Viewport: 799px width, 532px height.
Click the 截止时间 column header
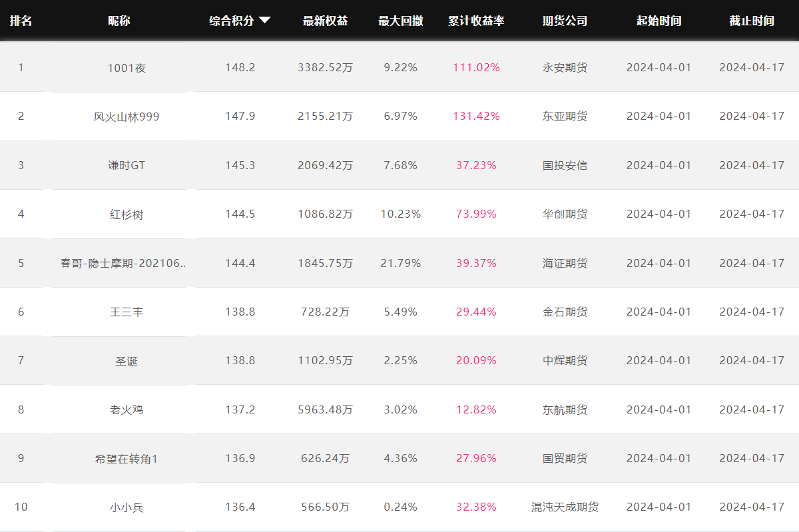click(x=752, y=21)
